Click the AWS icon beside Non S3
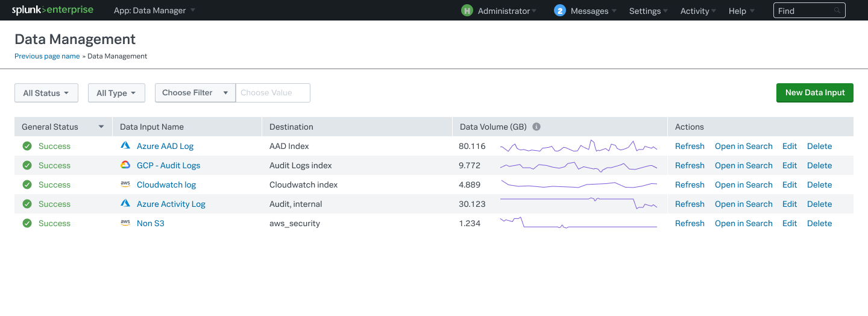Image resolution: width=868 pixels, height=316 pixels. point(125,223)
